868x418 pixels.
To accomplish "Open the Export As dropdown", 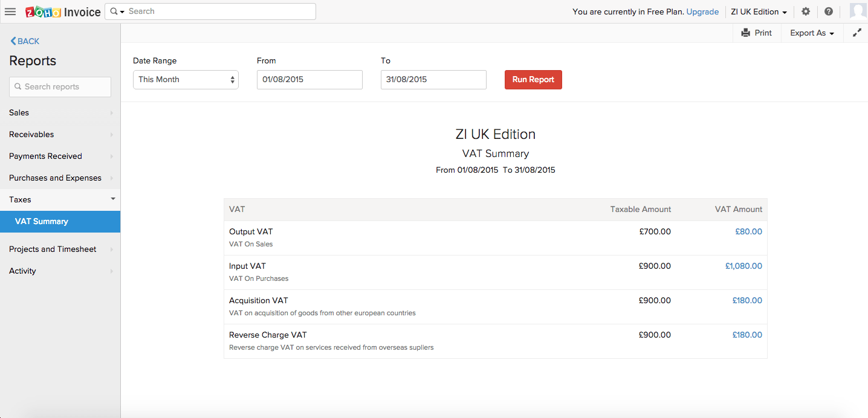I will (812, 33).
